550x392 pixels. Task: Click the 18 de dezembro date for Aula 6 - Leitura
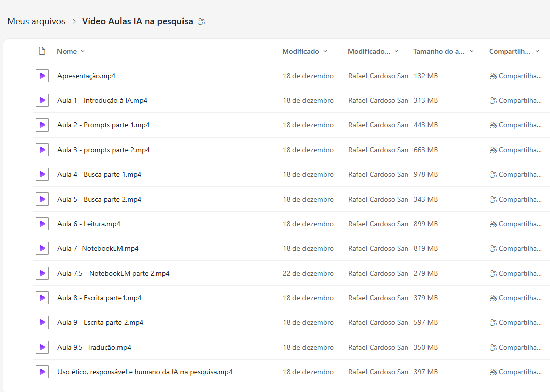click(x=309, y=224)
